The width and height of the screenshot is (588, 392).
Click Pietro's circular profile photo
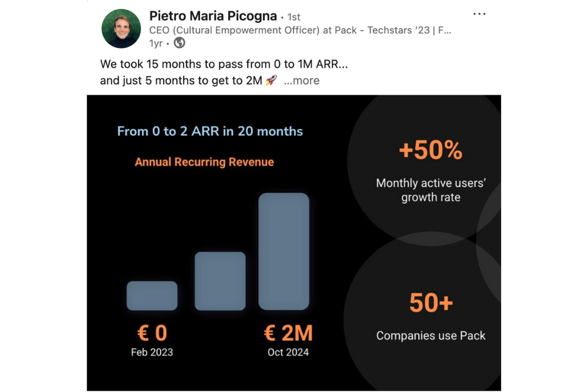[121, 29]
